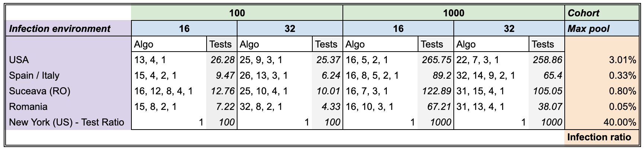Click the cell with 16, 12, 8, 4, 1
This screenshot has width=644, height=150.
click(169, 91)
